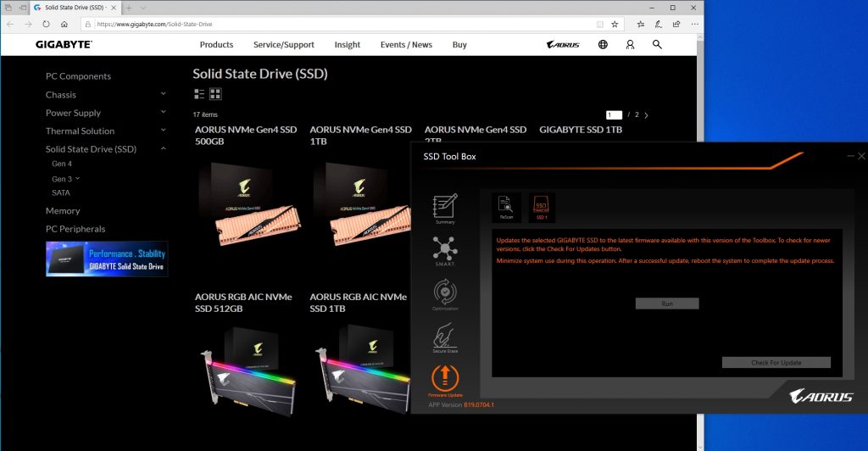868x451 pixels.
Task: Open AORUS RGB AIC NVMe SSD 512GB title
Action: click(243, 303)
